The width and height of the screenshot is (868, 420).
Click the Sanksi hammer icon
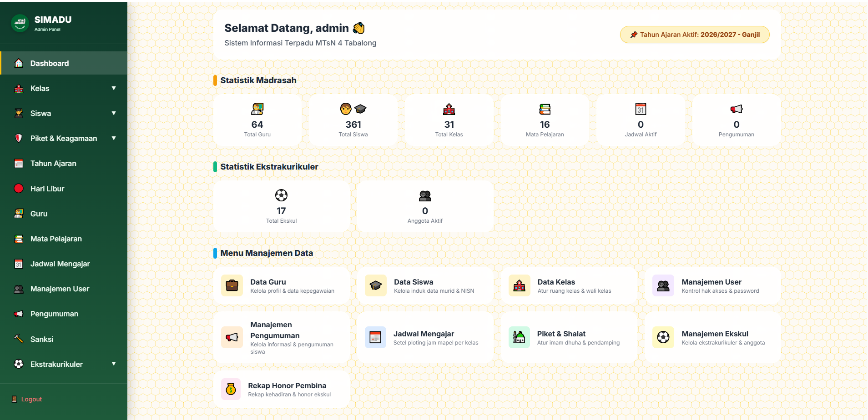pyautogui.click(x=19, y=339)
